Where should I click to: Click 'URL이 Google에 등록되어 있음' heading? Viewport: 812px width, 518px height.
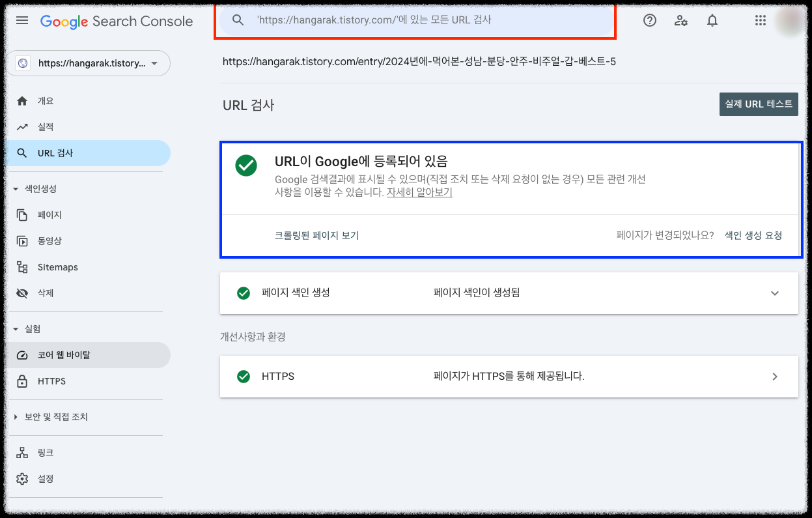click(361, 162)
